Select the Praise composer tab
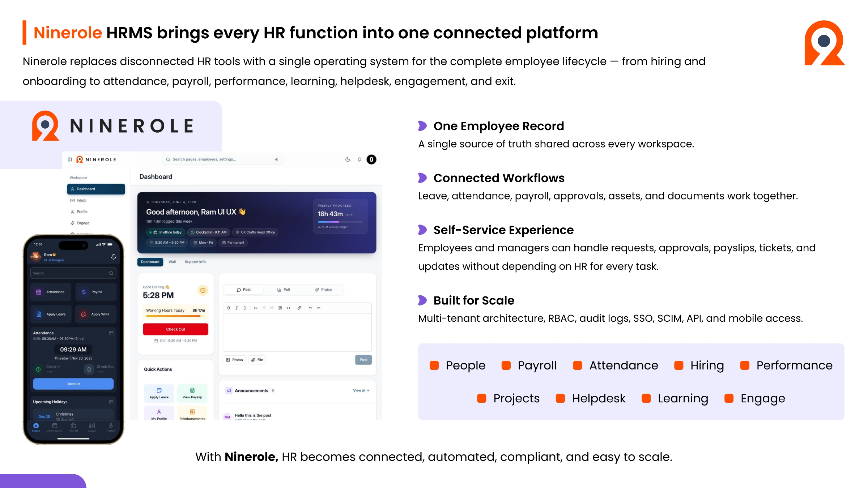 323,290
